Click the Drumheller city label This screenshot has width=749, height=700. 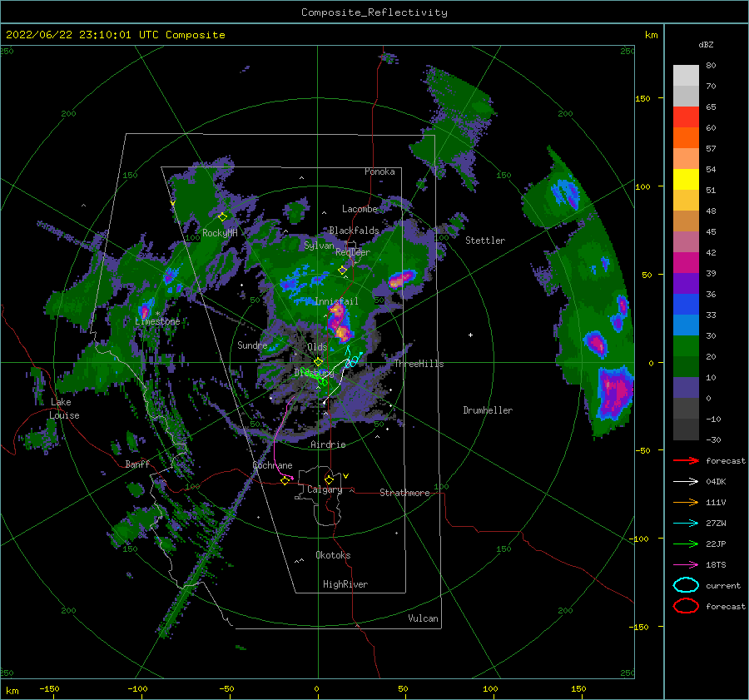(488, 410)
